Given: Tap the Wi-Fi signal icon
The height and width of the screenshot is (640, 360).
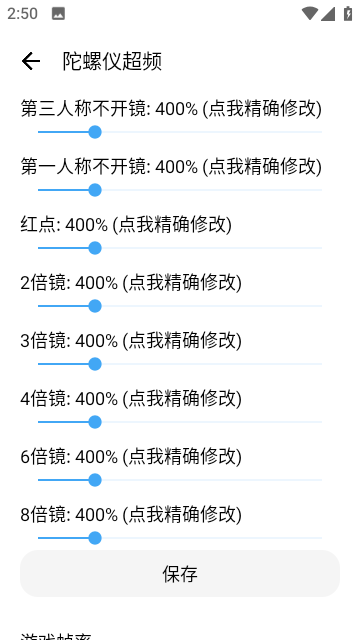Looking at the screenshot, I should (310, 13).
